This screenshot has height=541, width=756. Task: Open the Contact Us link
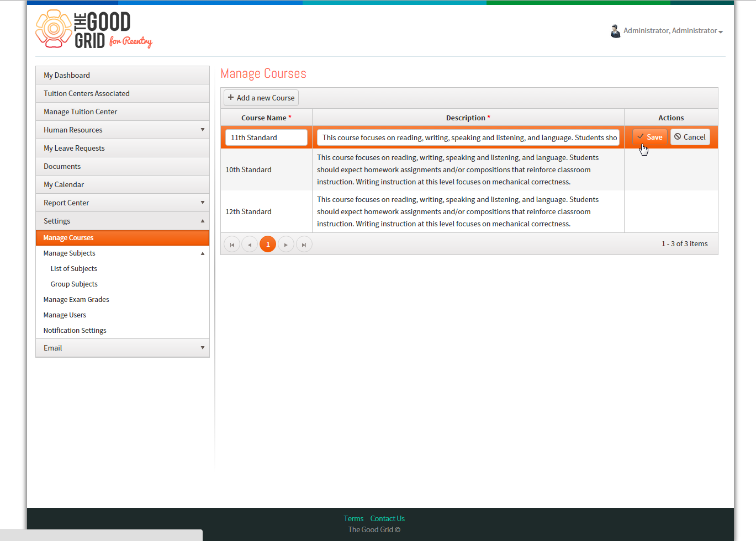point(388,518)
